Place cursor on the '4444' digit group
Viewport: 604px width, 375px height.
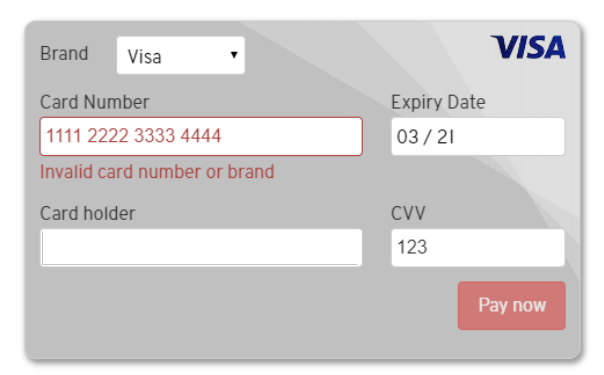tap(200, 136)
